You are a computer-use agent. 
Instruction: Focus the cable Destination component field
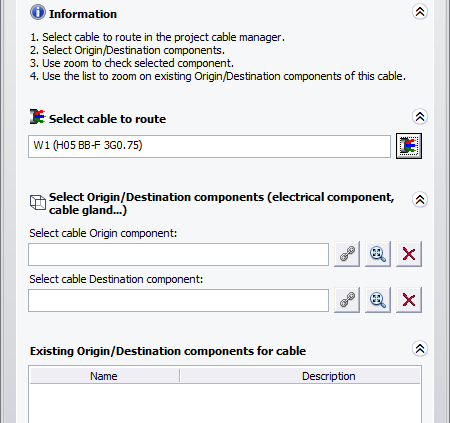178,300
